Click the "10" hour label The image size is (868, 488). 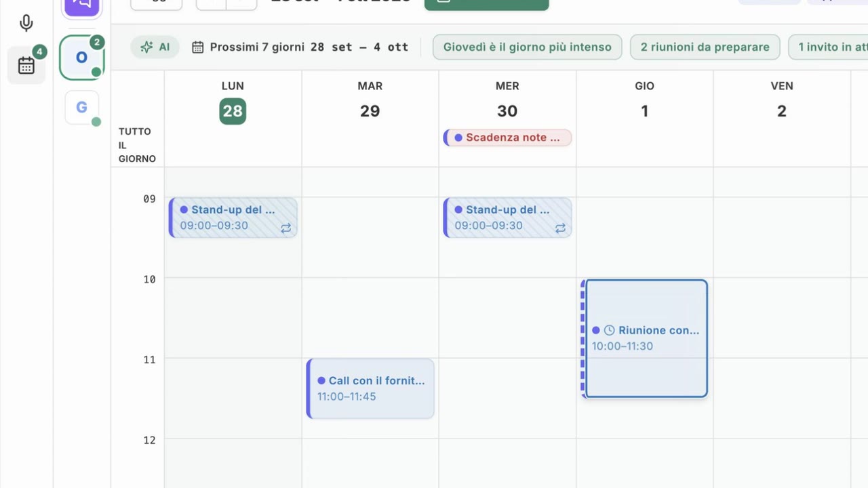pos(149,279)
